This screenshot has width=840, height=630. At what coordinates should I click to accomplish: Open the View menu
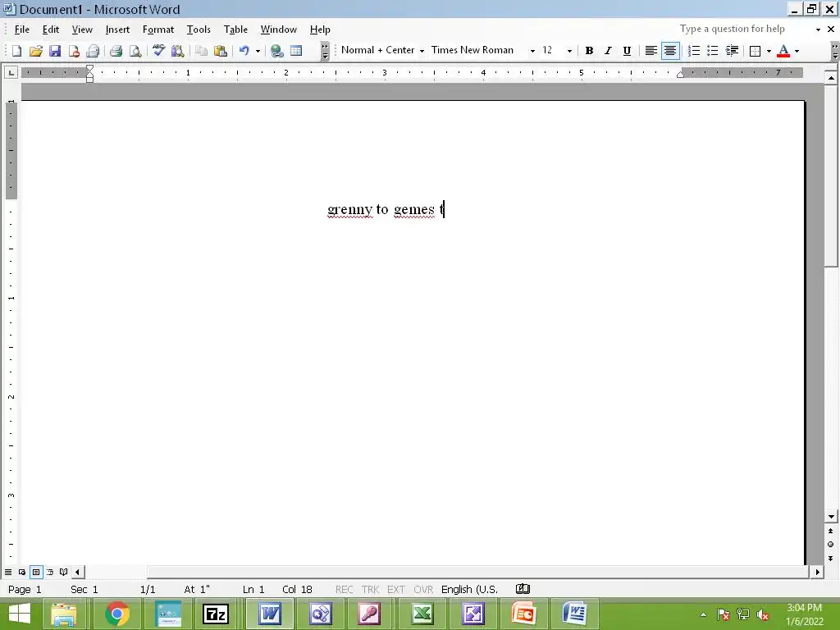[82, 30]
